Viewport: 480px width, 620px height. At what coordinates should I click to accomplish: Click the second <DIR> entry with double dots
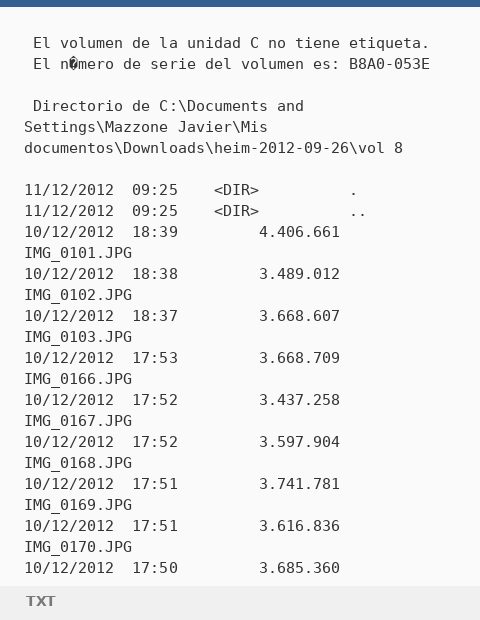tap(236, 211)
